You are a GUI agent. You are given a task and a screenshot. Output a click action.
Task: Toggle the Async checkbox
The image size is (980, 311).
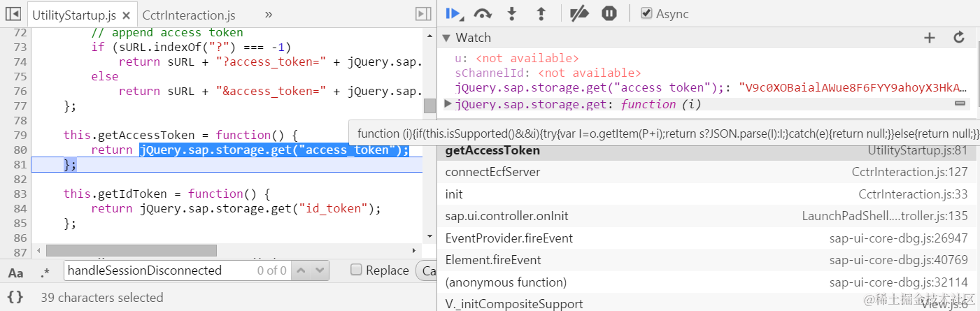coord(646,13)
